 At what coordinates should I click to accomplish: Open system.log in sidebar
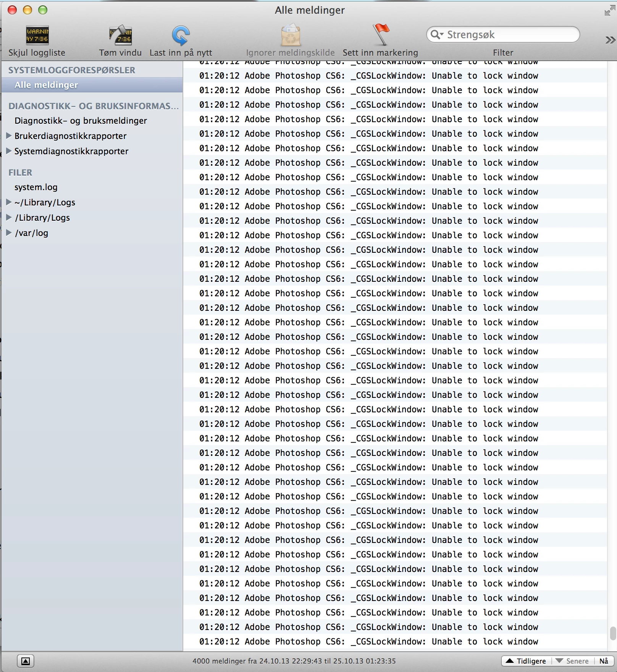(36, 187)
